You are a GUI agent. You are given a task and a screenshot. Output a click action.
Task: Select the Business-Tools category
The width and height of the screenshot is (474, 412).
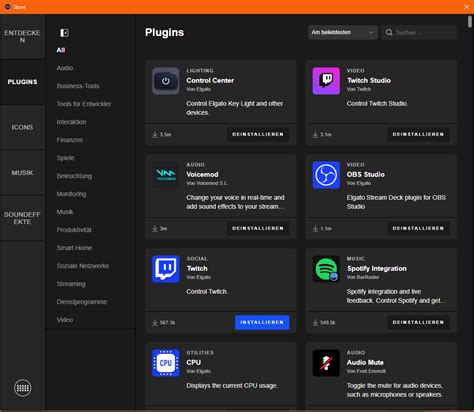tap(78, 86)
